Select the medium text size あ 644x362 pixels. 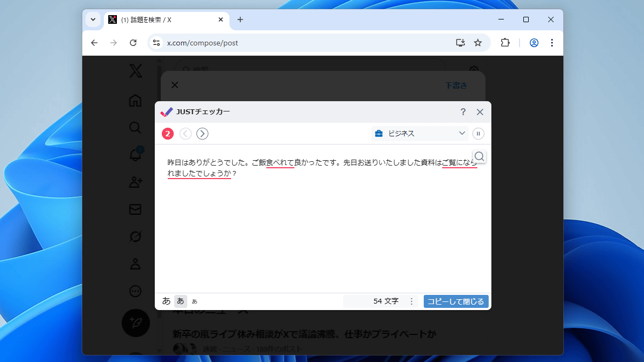[x=181, y=301]
